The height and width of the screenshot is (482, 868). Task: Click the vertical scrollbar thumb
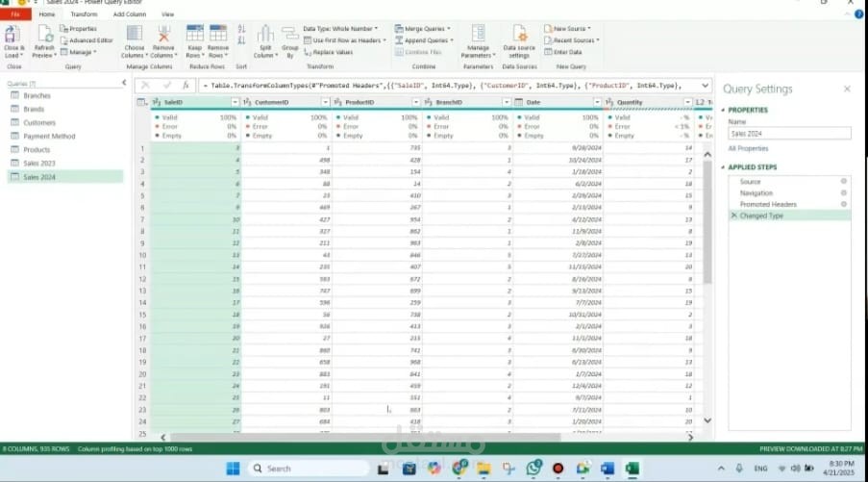tap(707, 222)
